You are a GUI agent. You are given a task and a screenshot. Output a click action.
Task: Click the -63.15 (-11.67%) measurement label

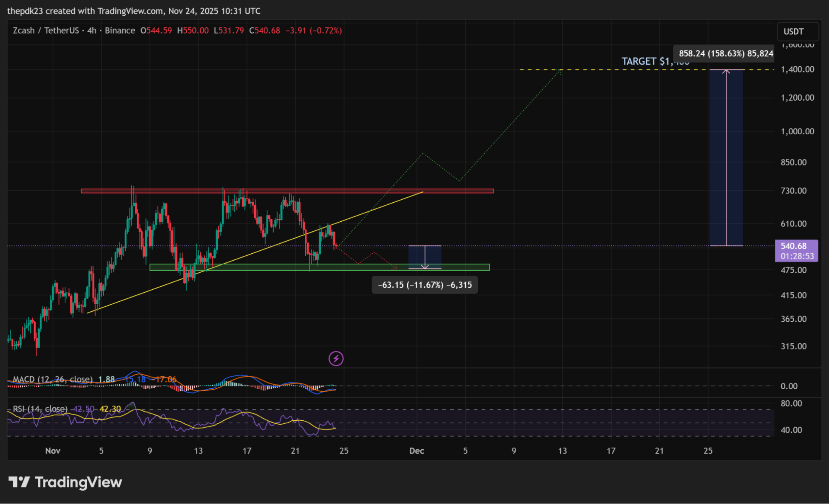425,285
